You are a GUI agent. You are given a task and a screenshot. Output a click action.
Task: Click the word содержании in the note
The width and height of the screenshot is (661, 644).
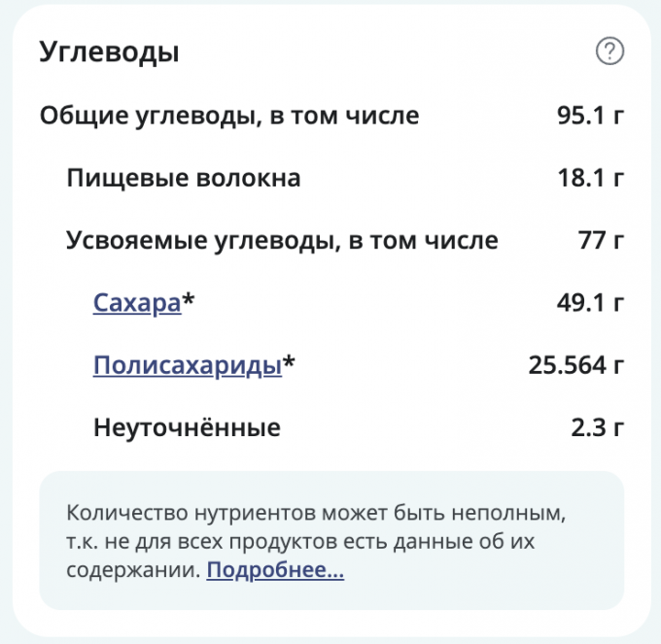click(132, 570)
